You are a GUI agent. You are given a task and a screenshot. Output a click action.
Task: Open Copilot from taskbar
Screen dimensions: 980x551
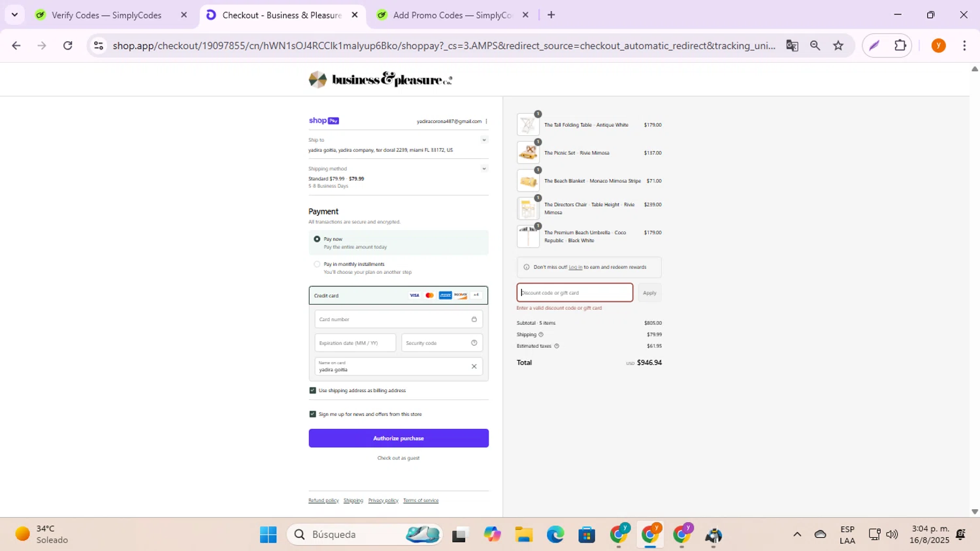click(x=492, y=535)
